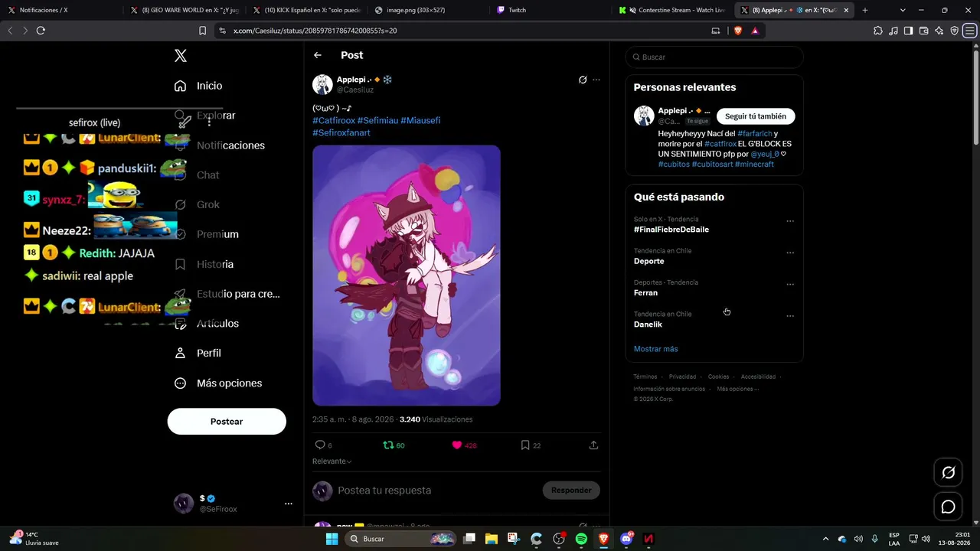This screenshot has width=980, height=551.
Task: Open the #FinalFiebreDeBaile trend
Action: click(671, 230)
